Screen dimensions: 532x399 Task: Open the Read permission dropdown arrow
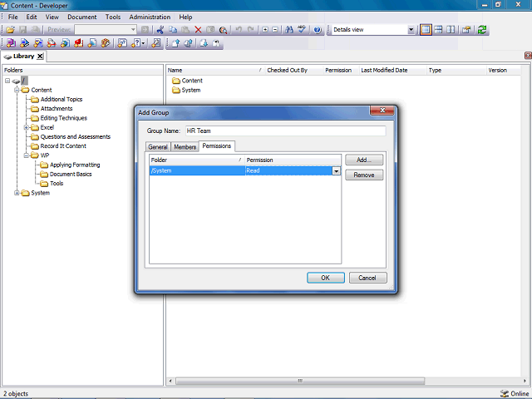point(336,170)
